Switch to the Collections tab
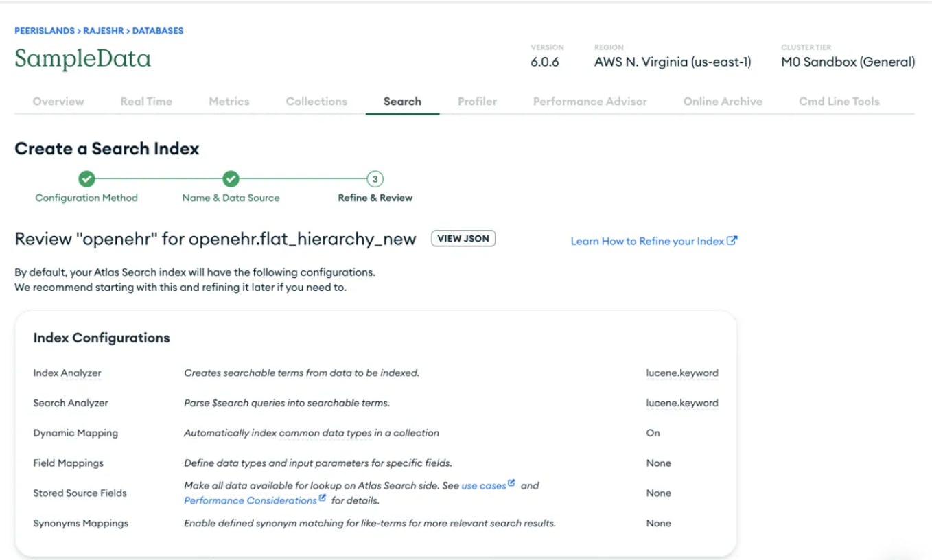Viewport: 932px width, 560px height. [x=316, y=102]
